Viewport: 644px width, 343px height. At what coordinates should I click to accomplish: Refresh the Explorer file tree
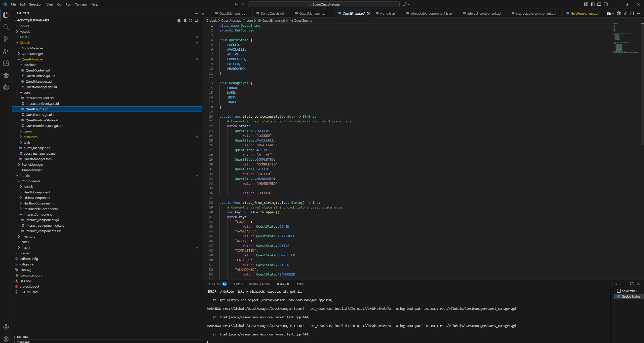click(x=191, y=20)
